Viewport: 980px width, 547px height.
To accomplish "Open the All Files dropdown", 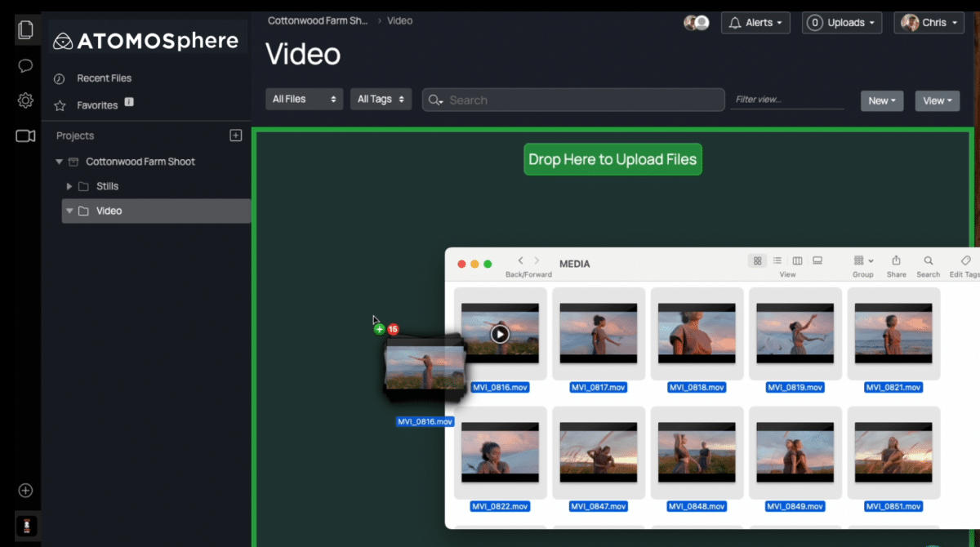I will click(305, 99).
